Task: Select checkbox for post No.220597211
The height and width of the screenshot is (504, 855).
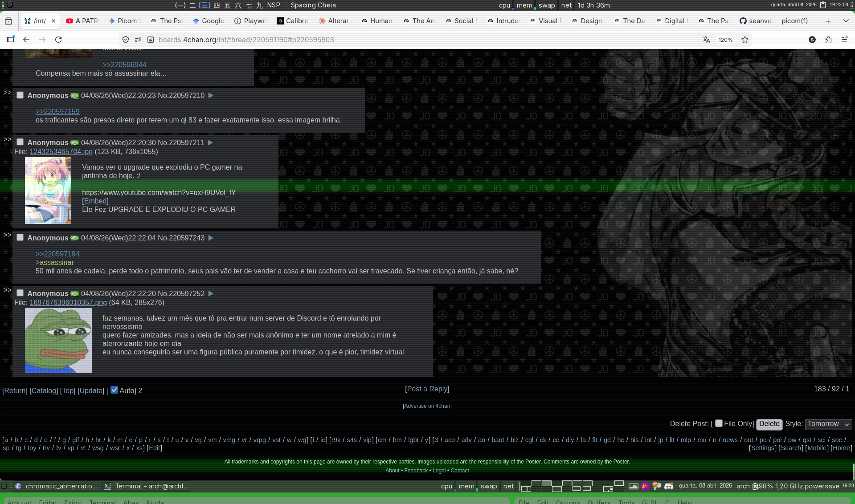Action: [x=20, y=142]
